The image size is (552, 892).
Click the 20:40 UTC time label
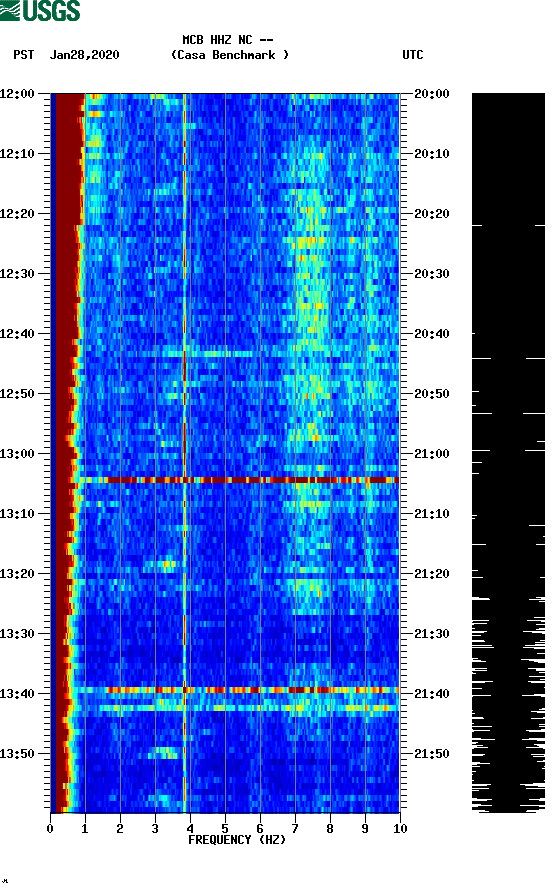(x=432, y=334)
